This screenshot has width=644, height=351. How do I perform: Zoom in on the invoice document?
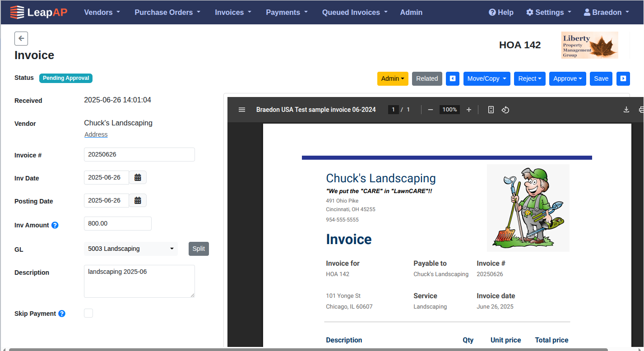(468, 109)
